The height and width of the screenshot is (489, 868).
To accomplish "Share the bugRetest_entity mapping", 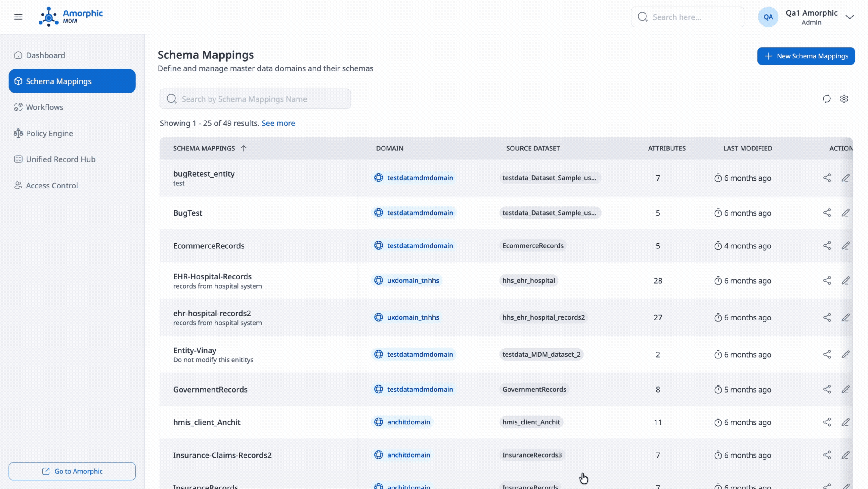I will tap(827, 178).
